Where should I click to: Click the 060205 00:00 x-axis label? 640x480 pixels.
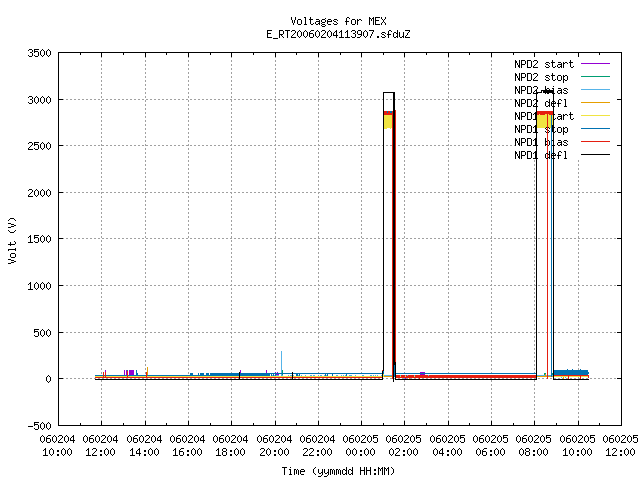pos(361,446)
